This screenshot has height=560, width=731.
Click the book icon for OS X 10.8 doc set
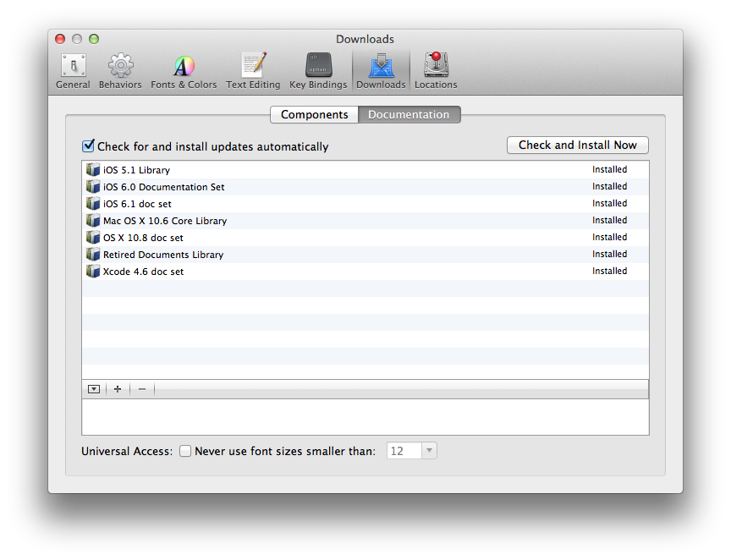point(93,238)
